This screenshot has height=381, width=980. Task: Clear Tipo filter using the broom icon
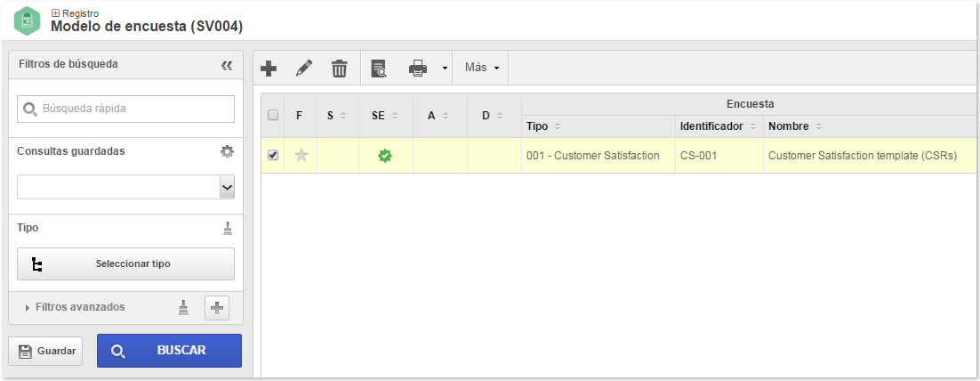tap(229, 229)
